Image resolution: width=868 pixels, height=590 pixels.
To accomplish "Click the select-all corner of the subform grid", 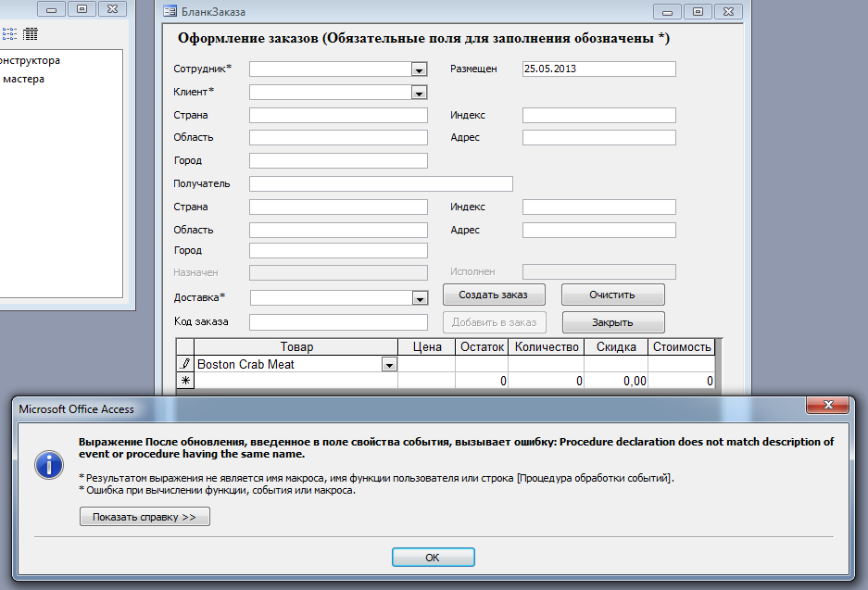I will tap(185, 347).
